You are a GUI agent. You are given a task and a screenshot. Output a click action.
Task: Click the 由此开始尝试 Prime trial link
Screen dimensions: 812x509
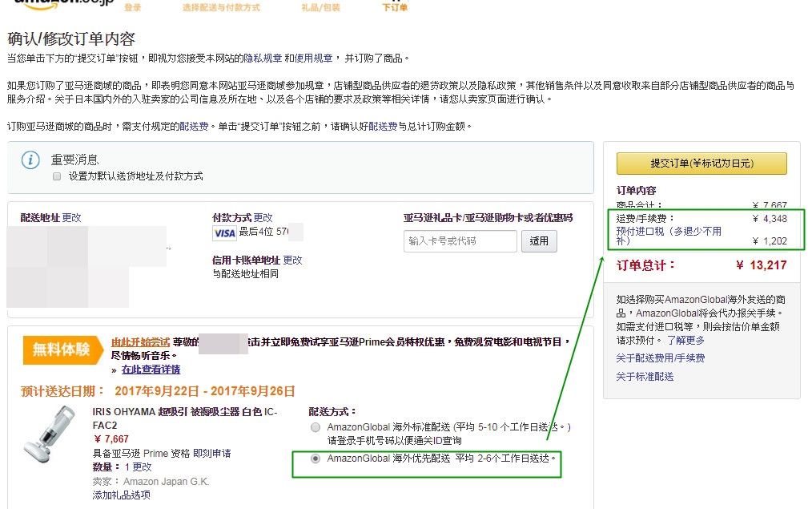point(140,342)
